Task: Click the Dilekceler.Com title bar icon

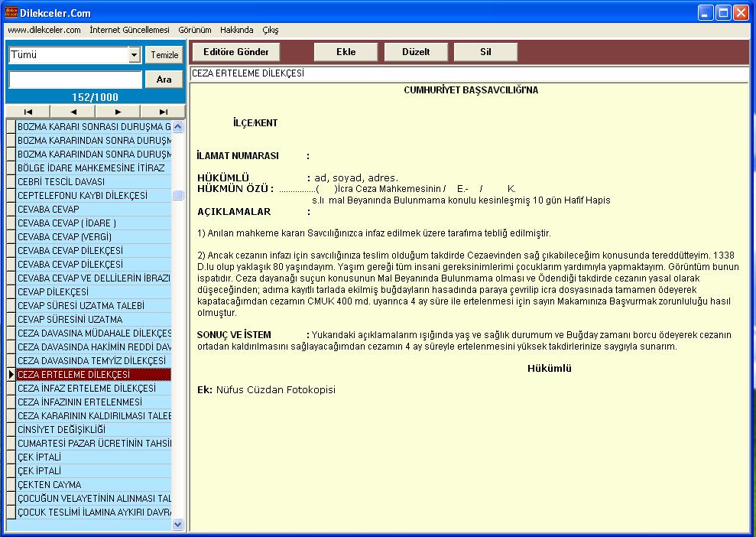Action: [x=11, y=12]
